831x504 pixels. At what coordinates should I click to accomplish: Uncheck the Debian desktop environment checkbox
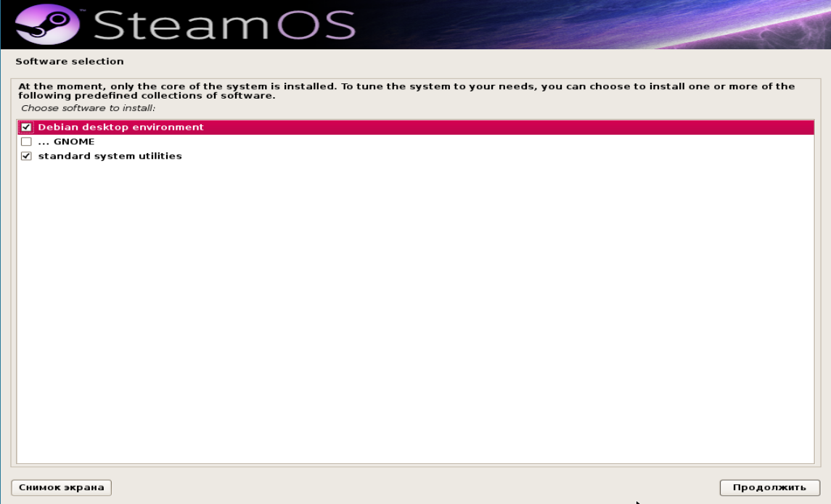pos(26,127)
